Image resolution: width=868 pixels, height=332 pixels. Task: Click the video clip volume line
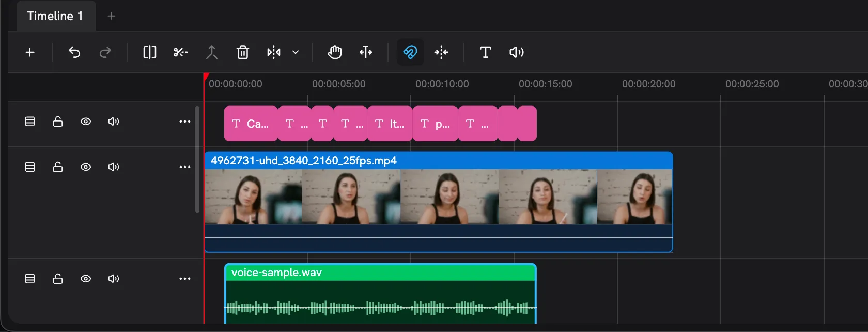439,238
